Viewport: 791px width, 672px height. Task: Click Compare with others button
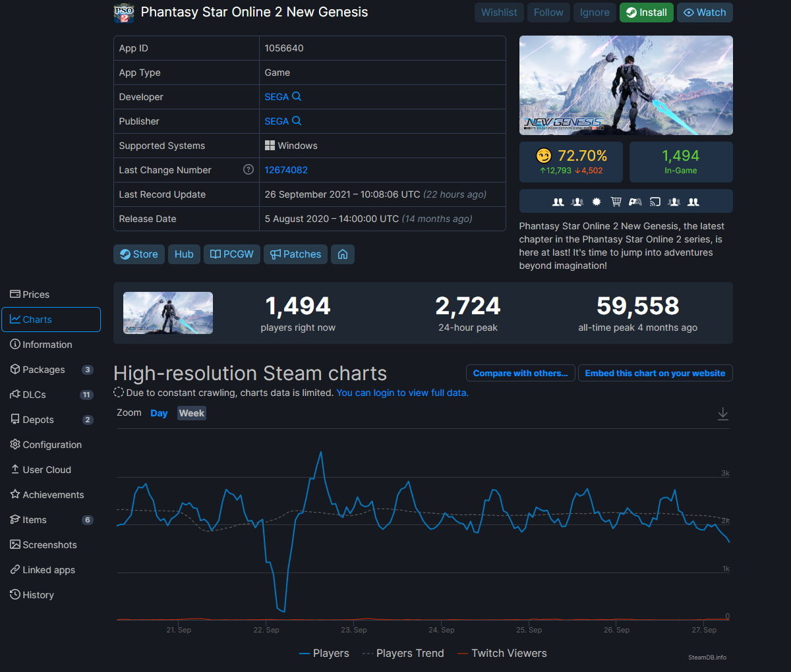520,373
